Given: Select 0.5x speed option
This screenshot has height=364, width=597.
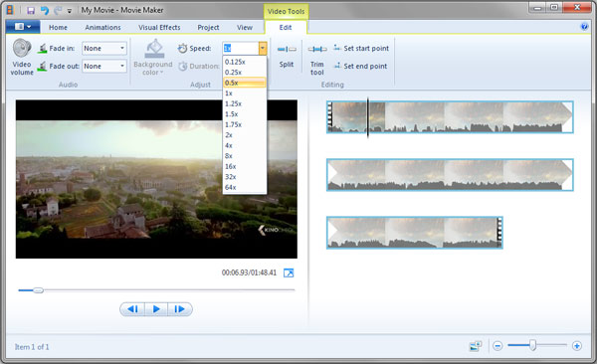Looking at the screenshot, I should tap(245, 83).
